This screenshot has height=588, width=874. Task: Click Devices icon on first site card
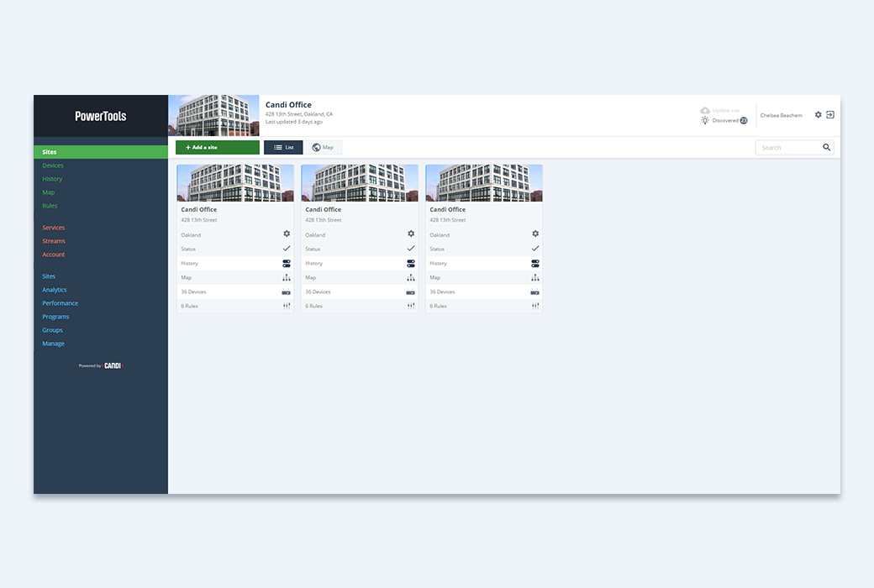coord(287,292)
